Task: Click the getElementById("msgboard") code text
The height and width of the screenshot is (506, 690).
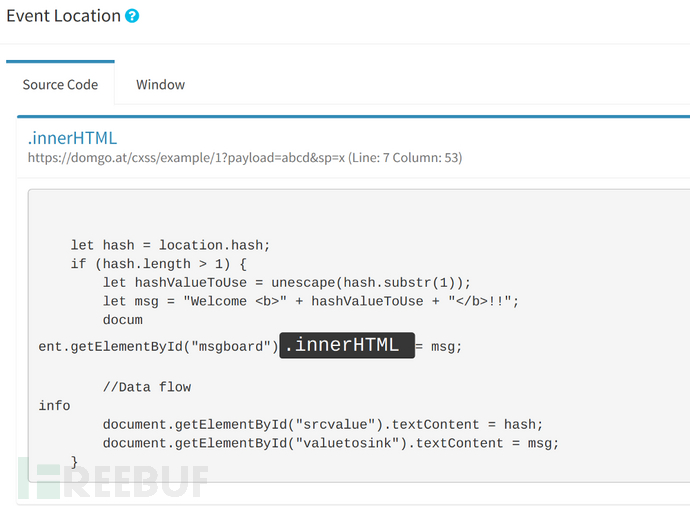Action: (x=157, y=347)
